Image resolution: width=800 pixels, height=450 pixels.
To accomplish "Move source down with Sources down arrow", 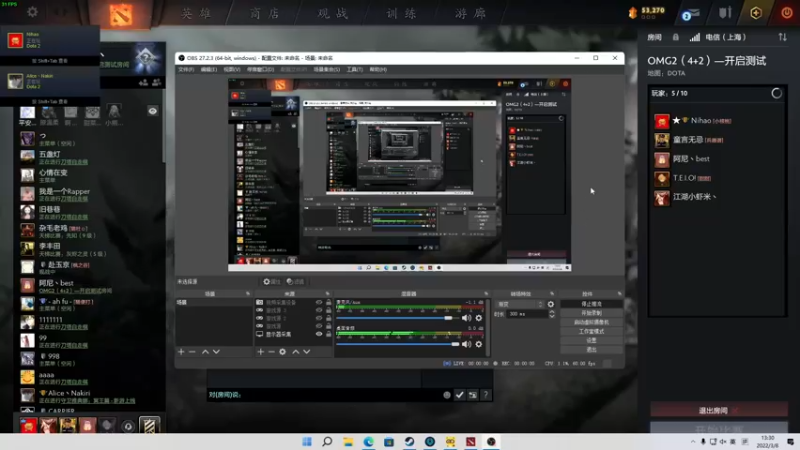I will tap(307, 352).
